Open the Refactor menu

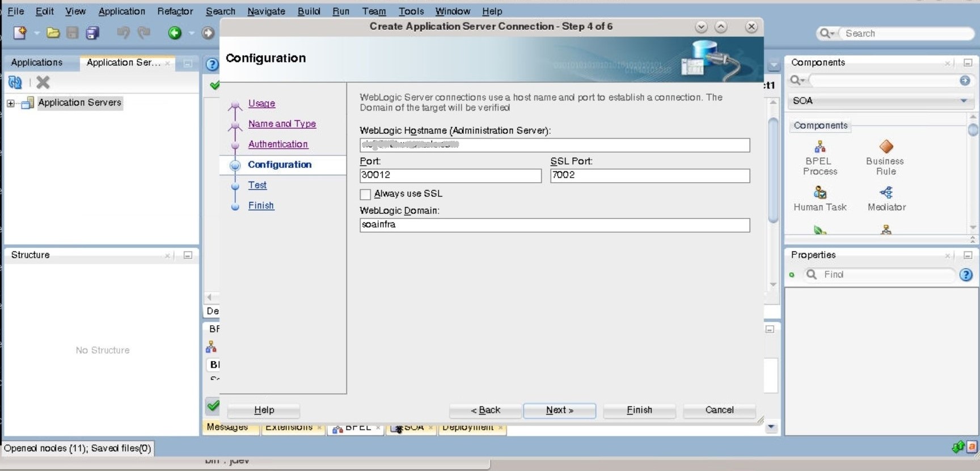click(x=175, y=11)
